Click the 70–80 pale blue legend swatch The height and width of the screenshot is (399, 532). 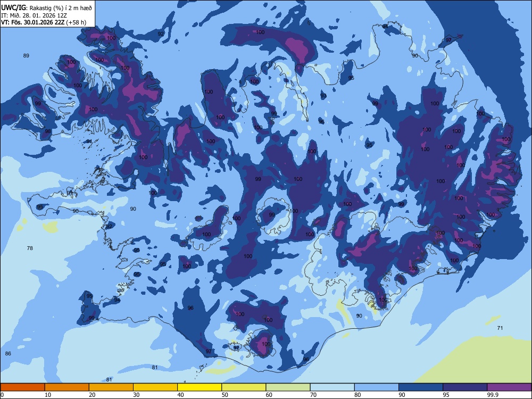(x=332, y=387)
